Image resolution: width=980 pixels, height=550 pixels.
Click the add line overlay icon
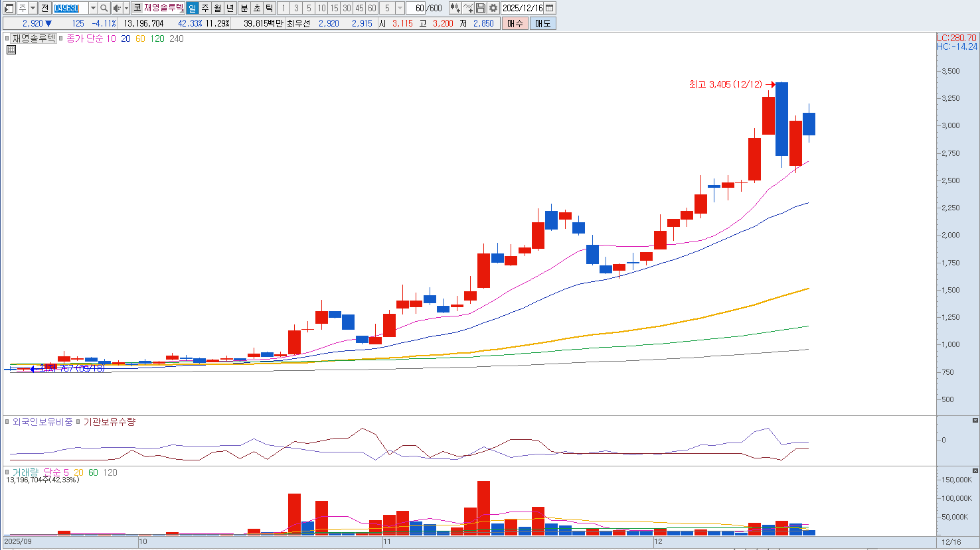pyautogui.click(x=468, y=8)
